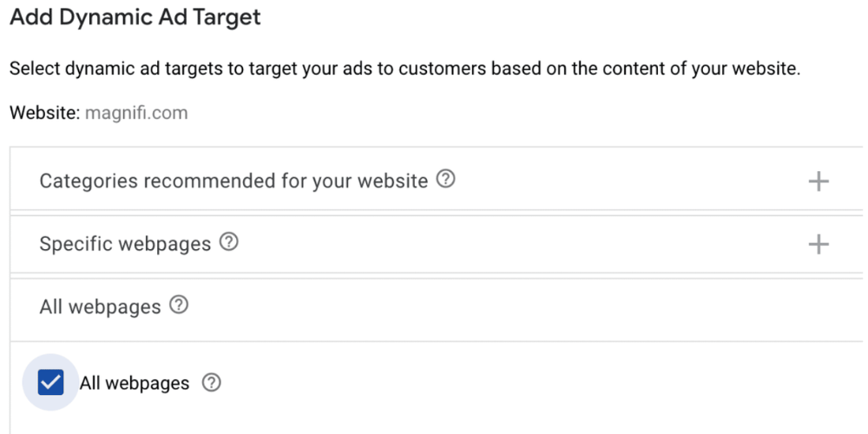Click plus icon on Specific webpages row
This screenshot has height=434, width=868.
click(x=819, y=245)
